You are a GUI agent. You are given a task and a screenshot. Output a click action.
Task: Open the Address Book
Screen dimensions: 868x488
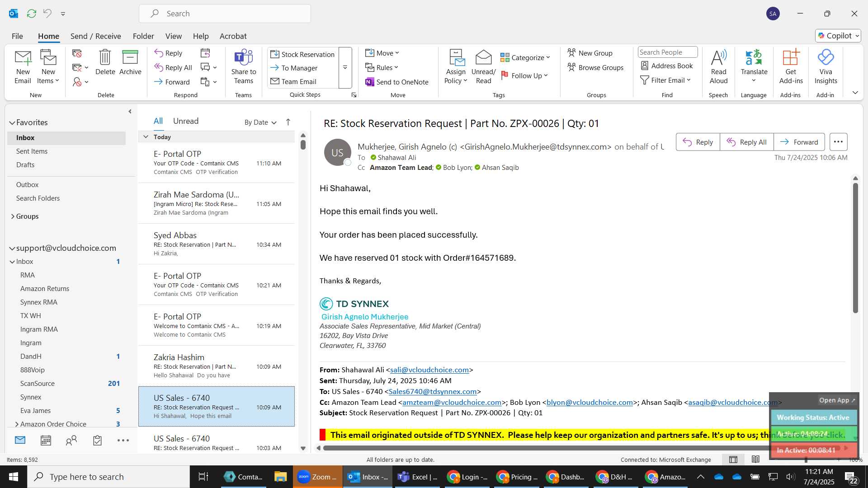point(667,66)
